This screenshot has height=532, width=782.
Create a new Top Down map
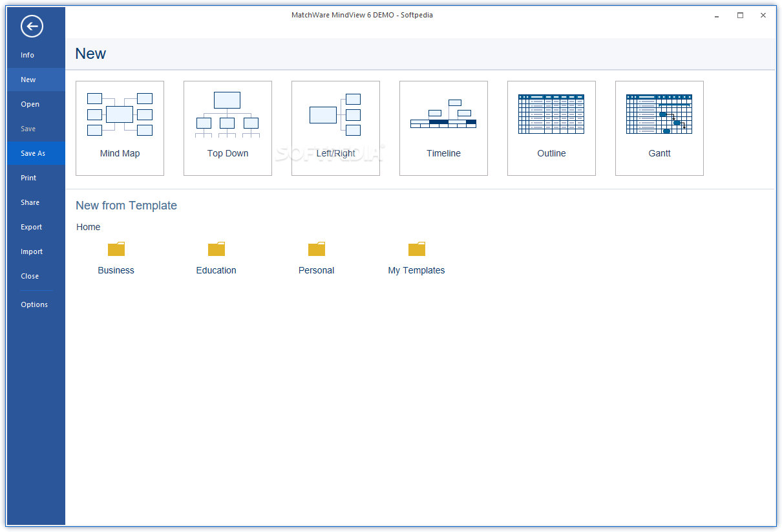[227, 128]
